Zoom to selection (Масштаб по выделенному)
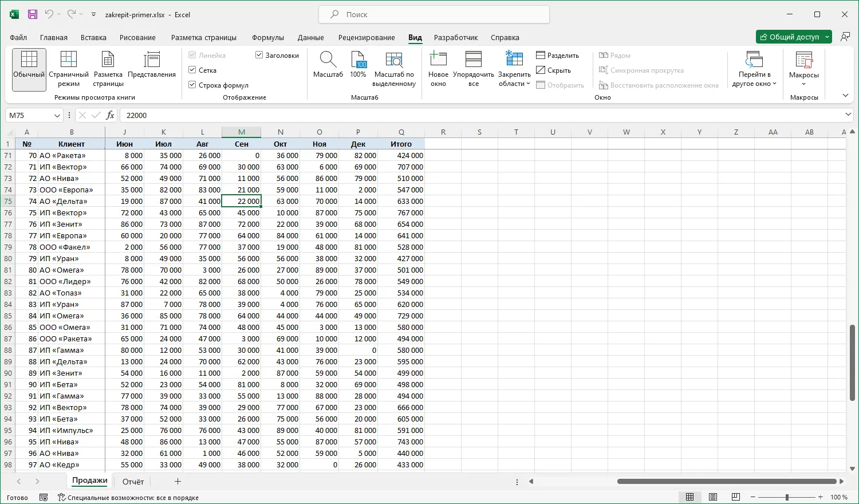This screenshot has width=859, height=504. tap(394, 69)
